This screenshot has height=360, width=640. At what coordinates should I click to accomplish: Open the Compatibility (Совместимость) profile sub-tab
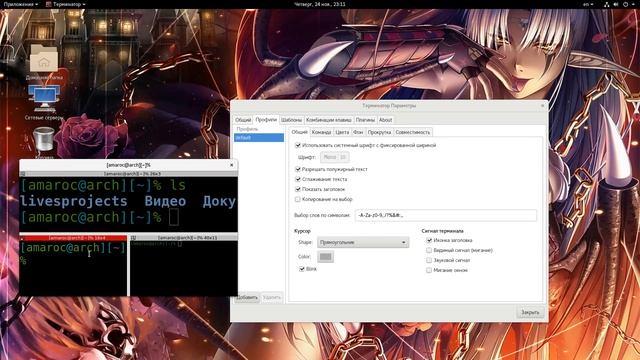point(413,132)
